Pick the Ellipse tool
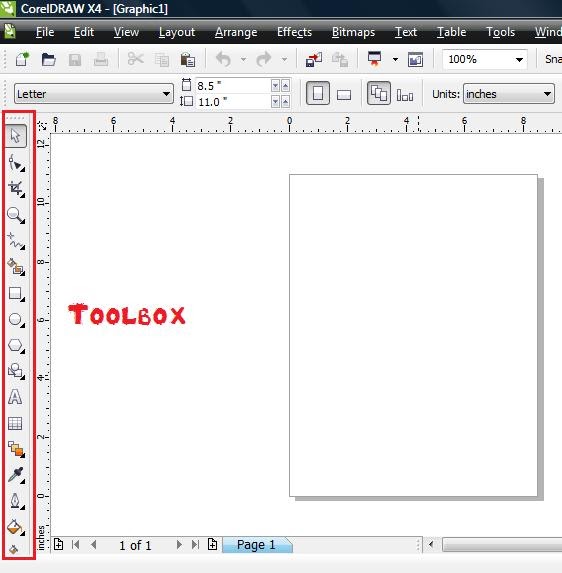Viewport: 562px width, 573px height. [16, 319]
